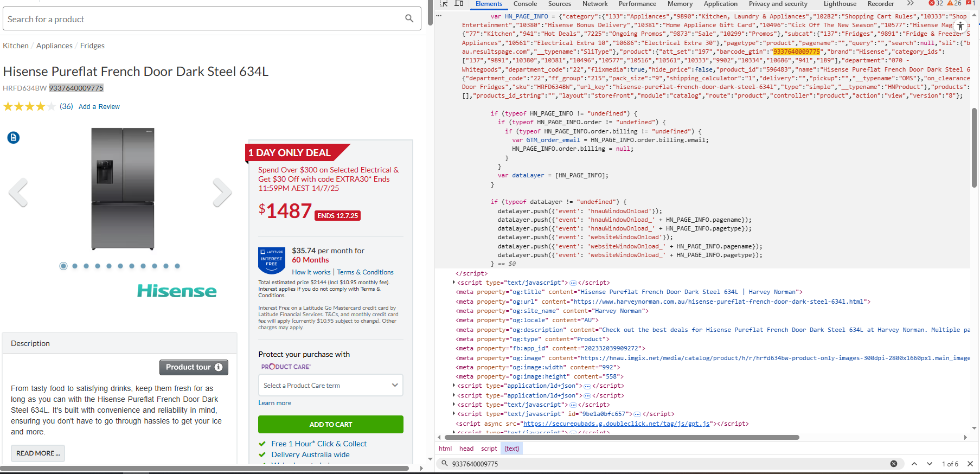The image size is (980, 474).
Task: Expand the second application/ld+json script node
Action: point(454,395)
